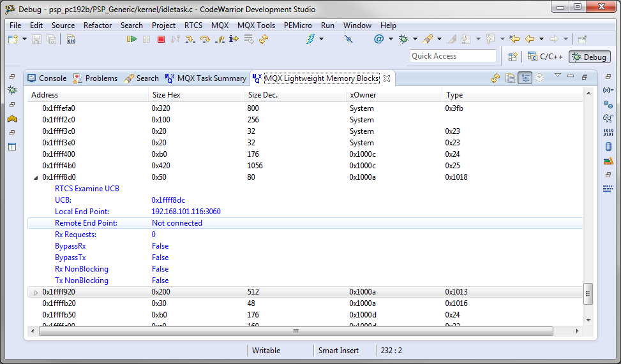Image resolution: width=621 pixels, height=364 pixels.
Task: Click the Open Perspective icon
Action: point(513,57)
